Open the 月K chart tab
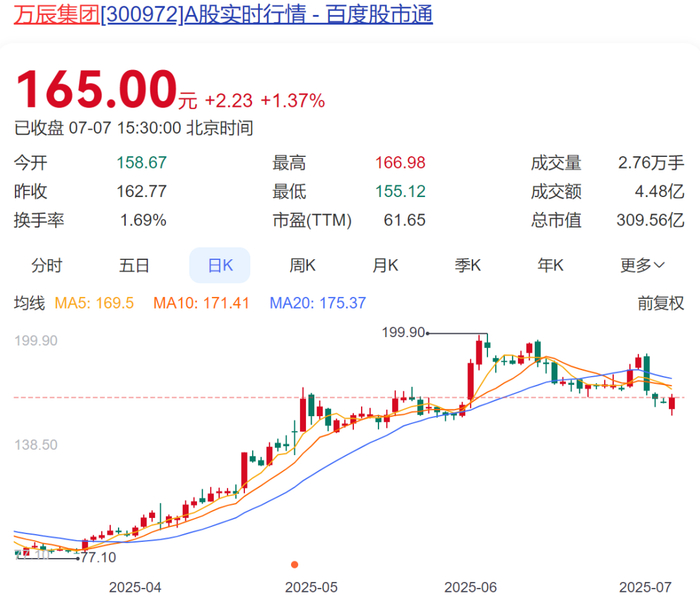The height and width of the screenshot is (597, 700). tap(385, 266)
